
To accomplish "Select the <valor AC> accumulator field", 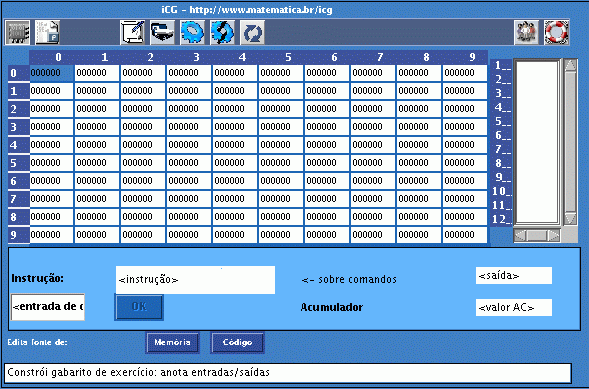I will 514,308.
